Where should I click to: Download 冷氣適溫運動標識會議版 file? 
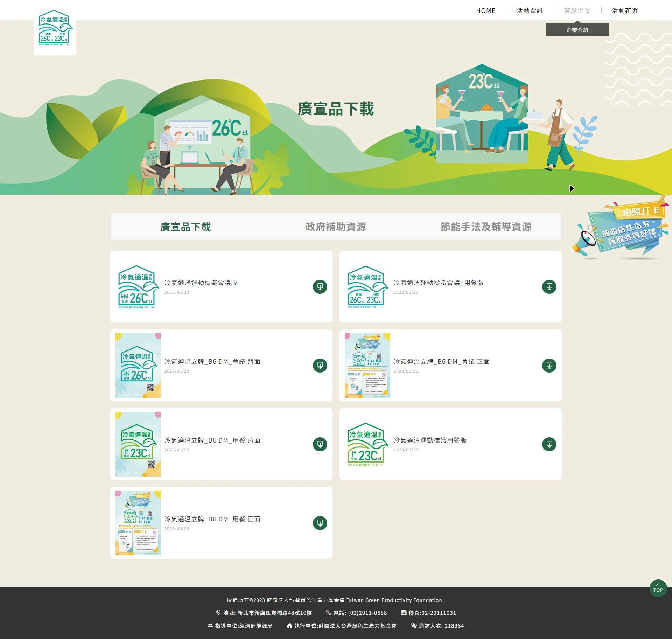pyautogui.click(x=320, y=287)
